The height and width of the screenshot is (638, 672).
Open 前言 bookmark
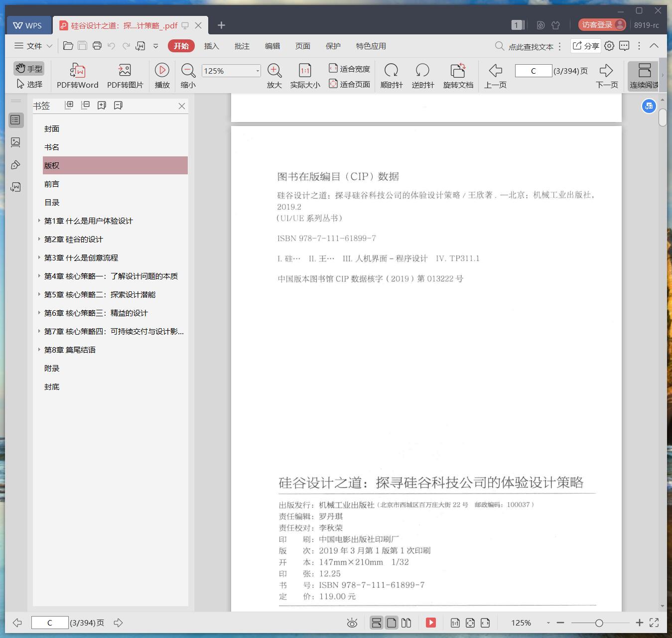(52, 184)
